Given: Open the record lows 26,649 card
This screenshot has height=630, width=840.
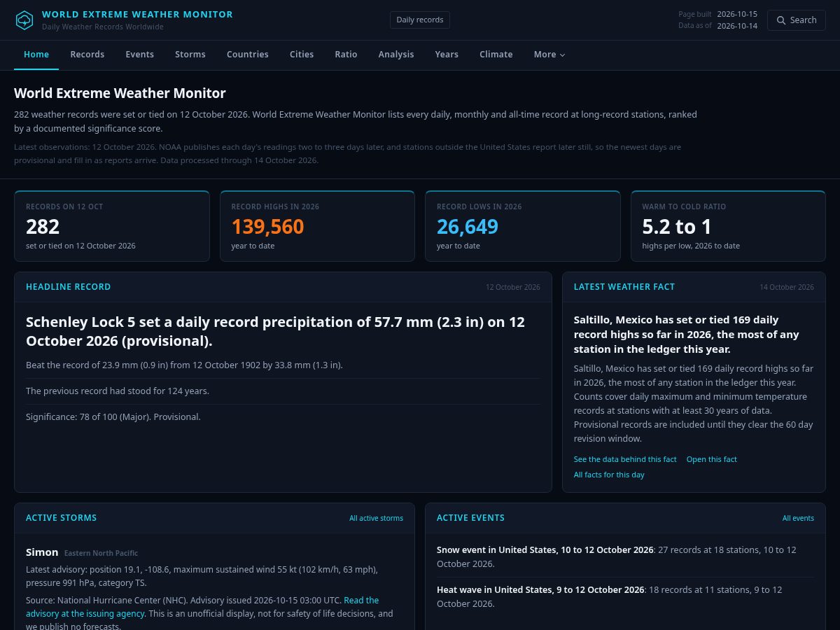Looking at the screenshot, I should click(523, 226).
